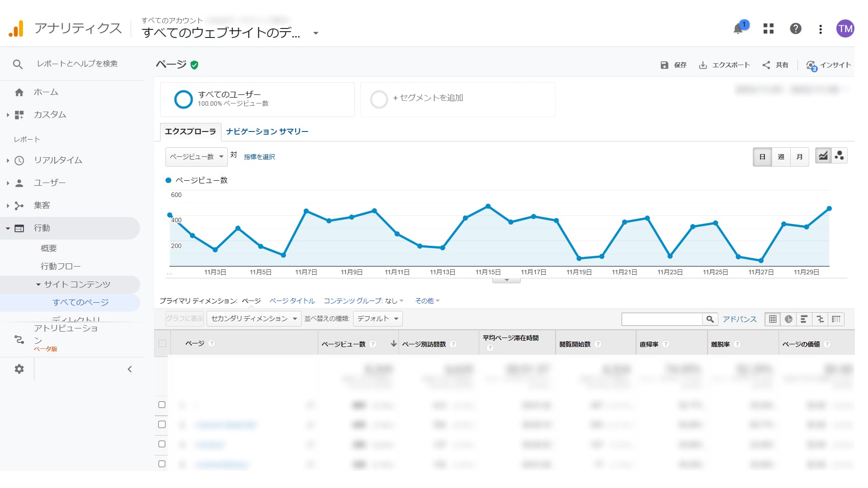Open the account selector dropdown arrow
The height and width of the screenshot is (488, 868).
point(316,33)
